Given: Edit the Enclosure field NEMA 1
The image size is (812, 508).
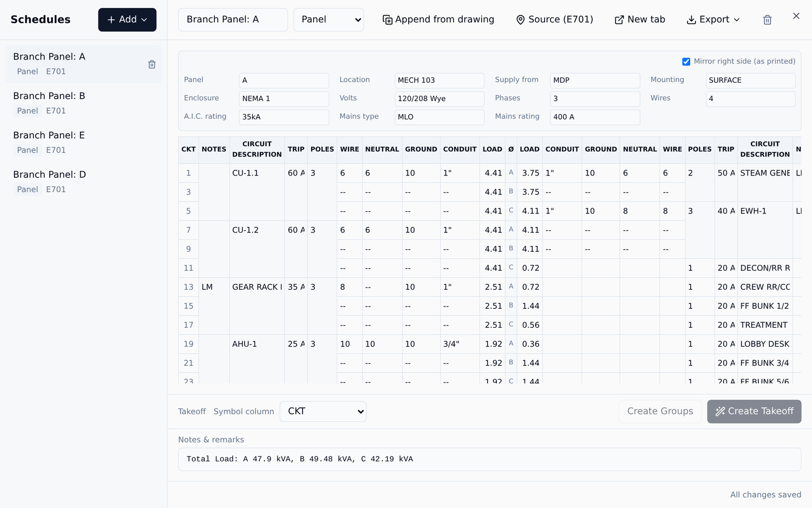Looking at the screenshot, I should (284, 99).
